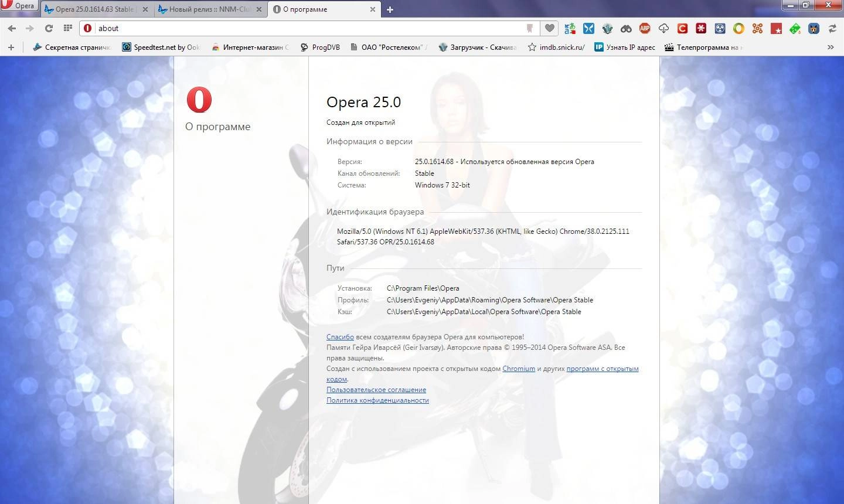Click the bookmark ribbon icon in address bar

(529, 28)
